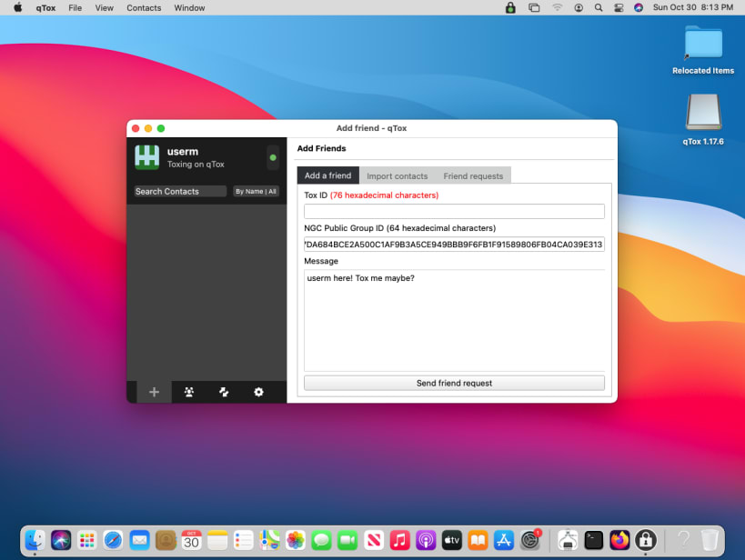Click the green lock icon in menu bar

[510, 7]
